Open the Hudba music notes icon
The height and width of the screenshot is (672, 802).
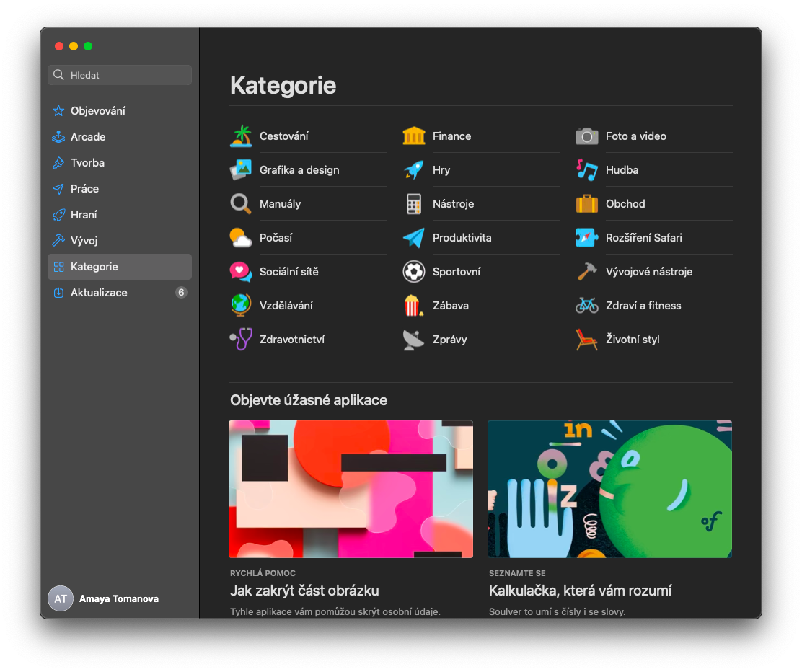tap(587, 170)
